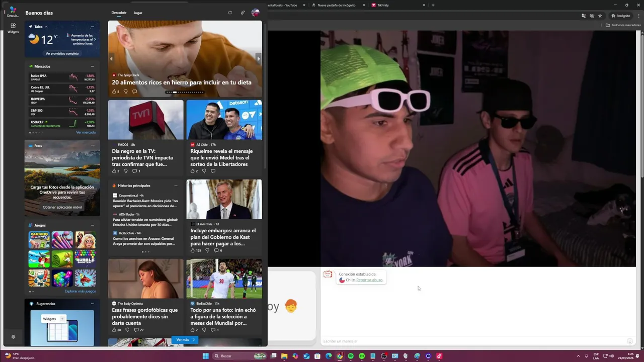Expand temperature increase forecast chevron

click(95, 39)
